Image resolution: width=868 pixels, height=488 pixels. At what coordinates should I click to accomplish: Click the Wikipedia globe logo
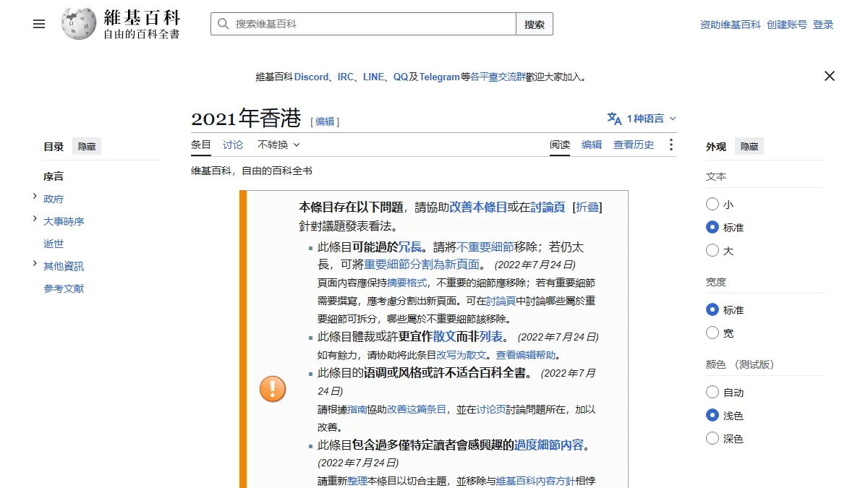click(x=79, y=24)
